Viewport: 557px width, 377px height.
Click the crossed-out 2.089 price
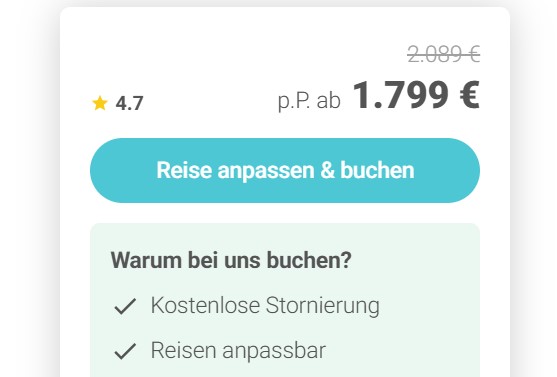pyautogui.click(x=444, y=54)
